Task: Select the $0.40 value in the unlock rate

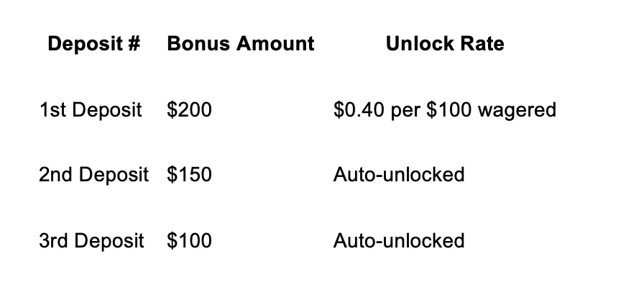Action: click(x=359, y=110)
